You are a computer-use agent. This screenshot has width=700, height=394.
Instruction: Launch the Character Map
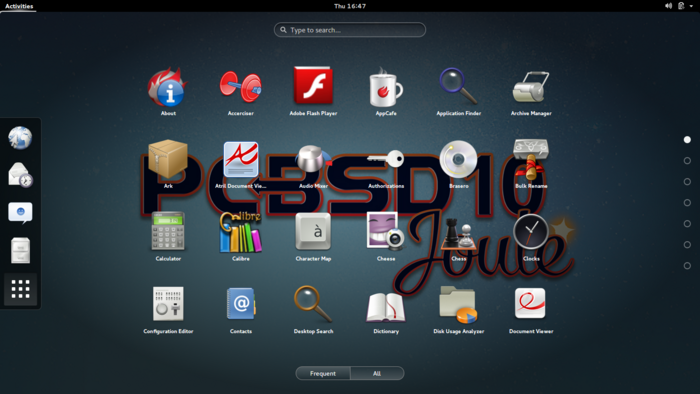[313, 236]
